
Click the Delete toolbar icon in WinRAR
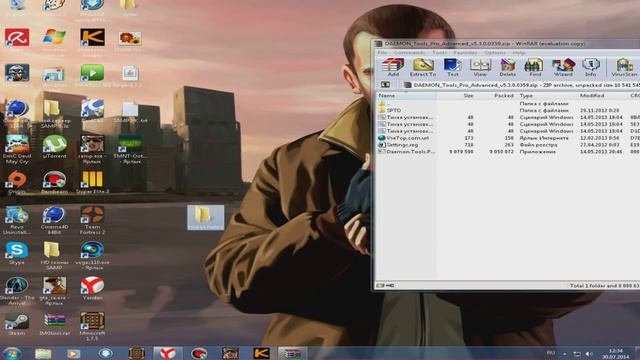(507, 67)
